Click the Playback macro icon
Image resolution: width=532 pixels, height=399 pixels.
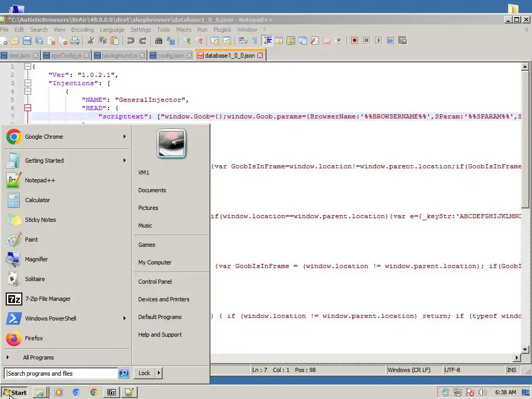pyautogui.click(x=379, y=41)
